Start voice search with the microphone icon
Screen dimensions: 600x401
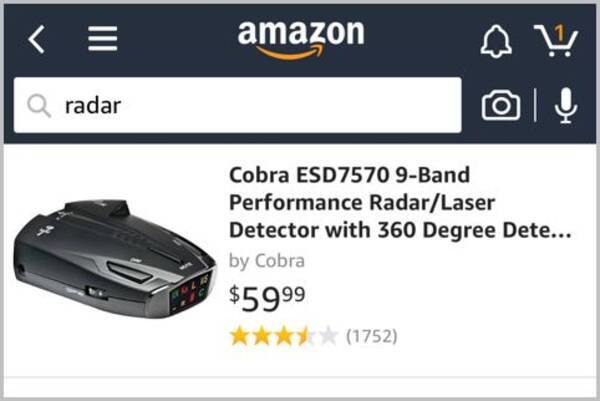(566, 105)
